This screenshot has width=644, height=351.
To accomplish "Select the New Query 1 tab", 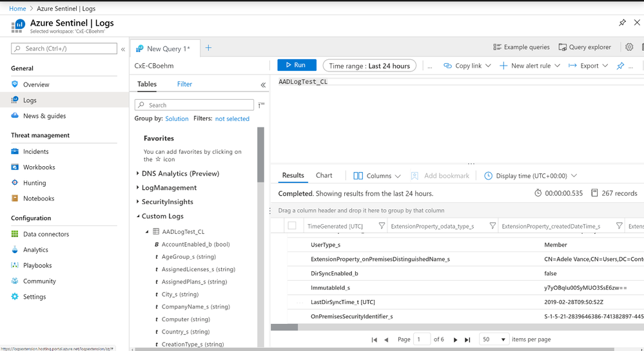I will 164,48.
